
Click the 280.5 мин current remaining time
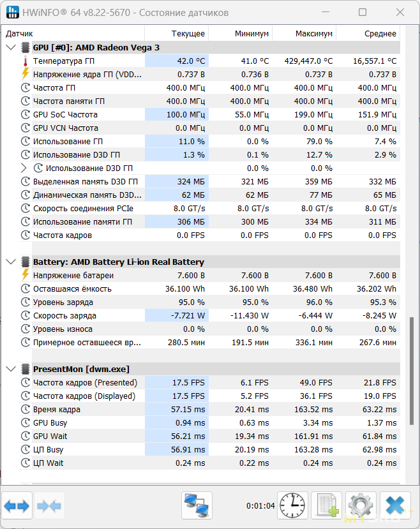coord(186,343)
